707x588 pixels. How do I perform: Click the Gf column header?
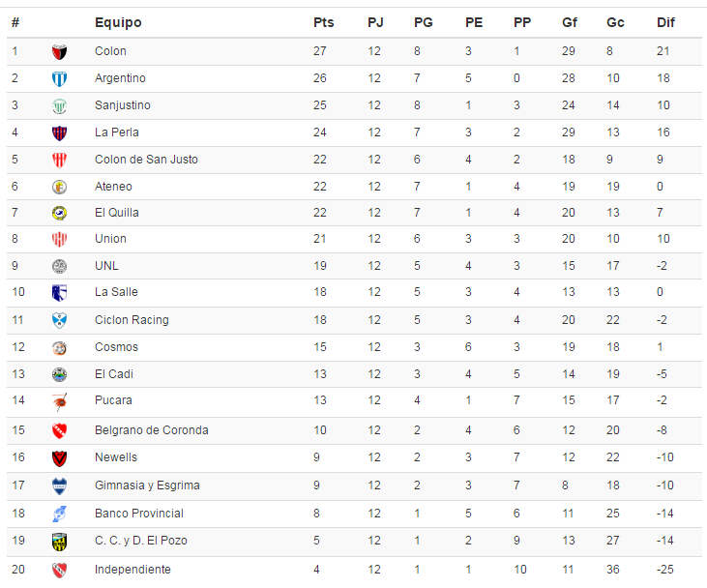[570, 22]
